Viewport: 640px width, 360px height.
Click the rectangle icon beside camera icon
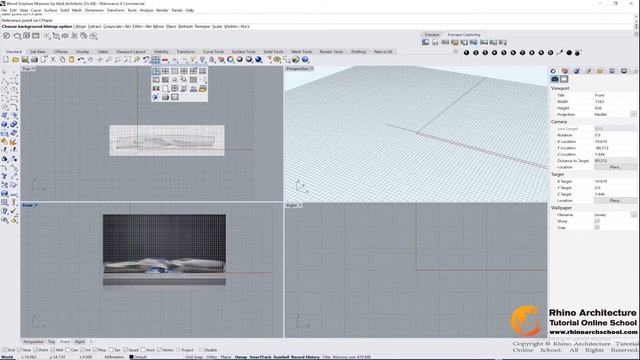(x=564, y=79)
